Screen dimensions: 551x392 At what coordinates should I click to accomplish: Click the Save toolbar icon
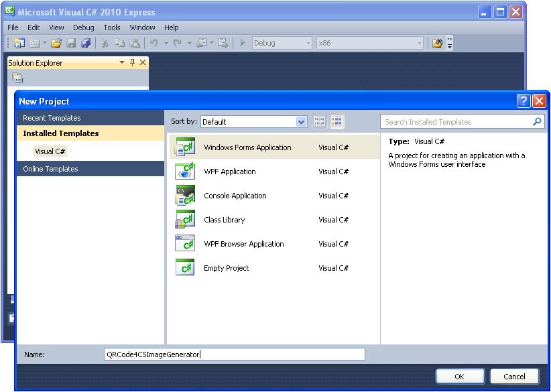tap(71, 43)
